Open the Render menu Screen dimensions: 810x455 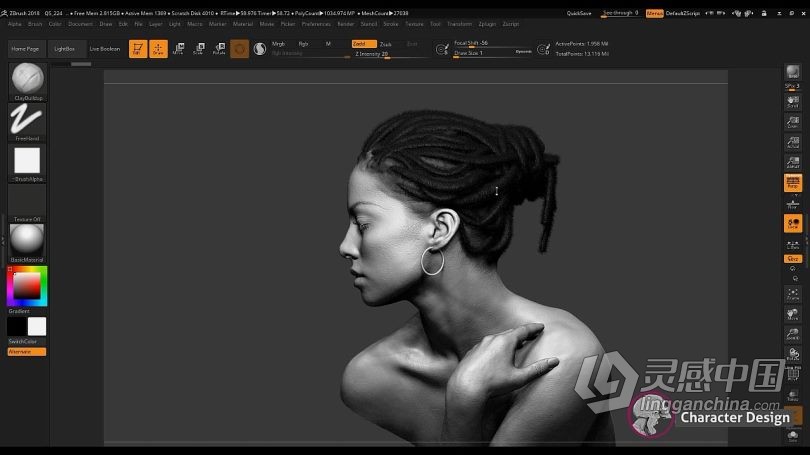pyautogui.click(x=346, y=24)
